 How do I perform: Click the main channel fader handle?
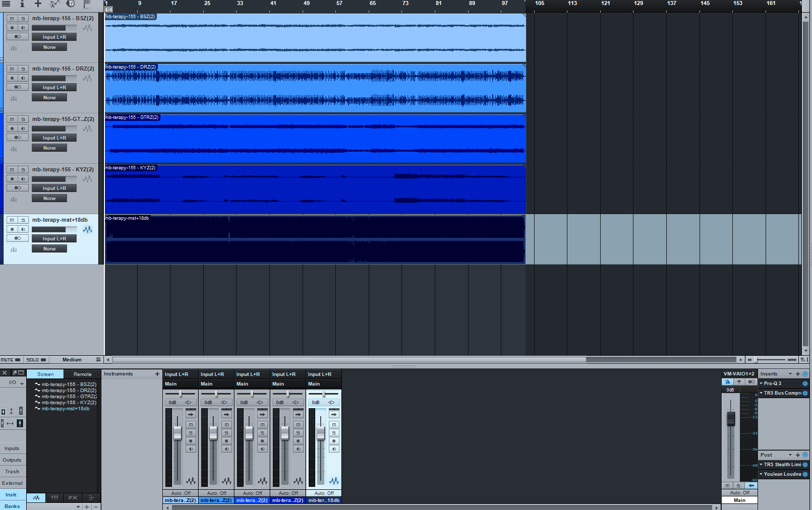pyautogui.click(x=730, y=418)
